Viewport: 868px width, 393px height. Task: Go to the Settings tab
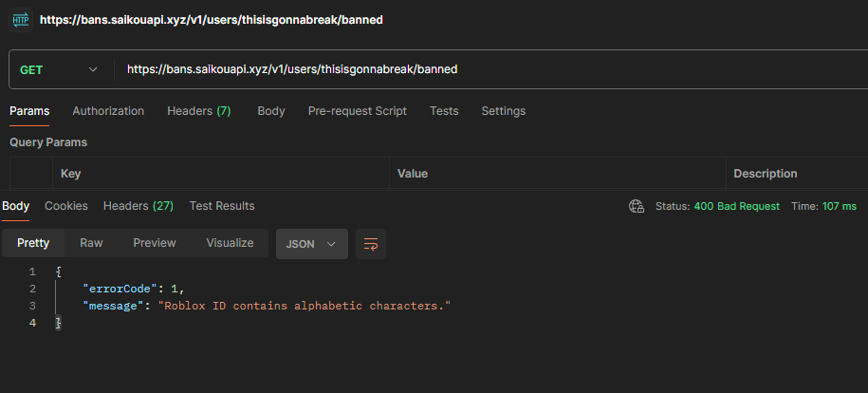(503, 111)
